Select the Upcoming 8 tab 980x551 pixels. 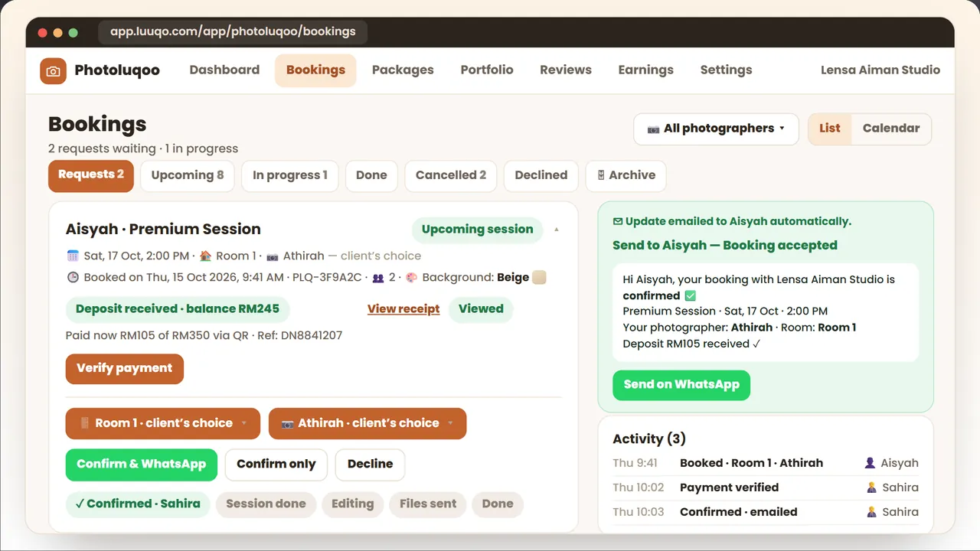[188, 175]
